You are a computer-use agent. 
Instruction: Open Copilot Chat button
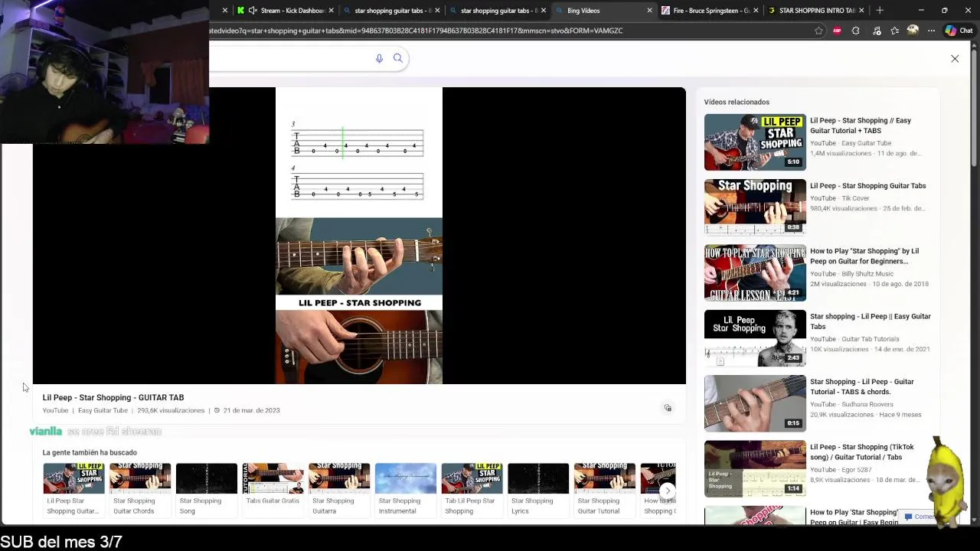[959, 31]
